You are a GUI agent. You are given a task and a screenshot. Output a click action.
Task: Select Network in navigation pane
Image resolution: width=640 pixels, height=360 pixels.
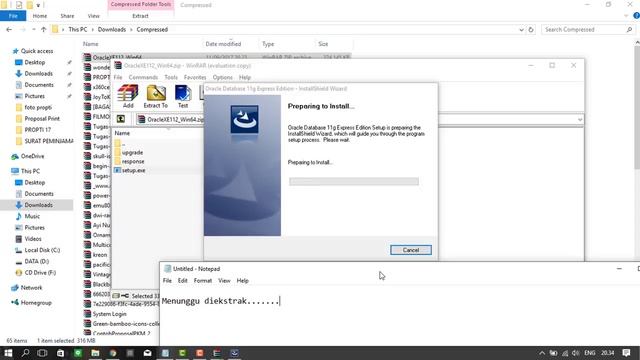(x=31, y=288)
